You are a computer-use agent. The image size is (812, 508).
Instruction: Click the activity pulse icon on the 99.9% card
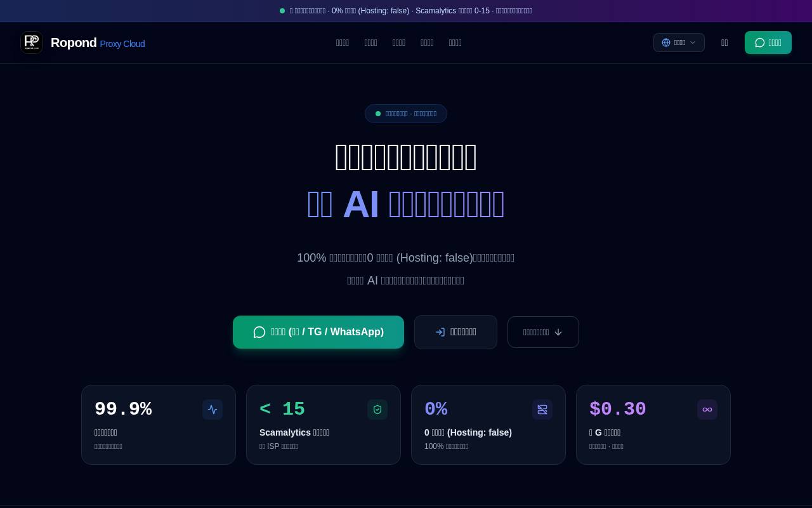point(213,410)
